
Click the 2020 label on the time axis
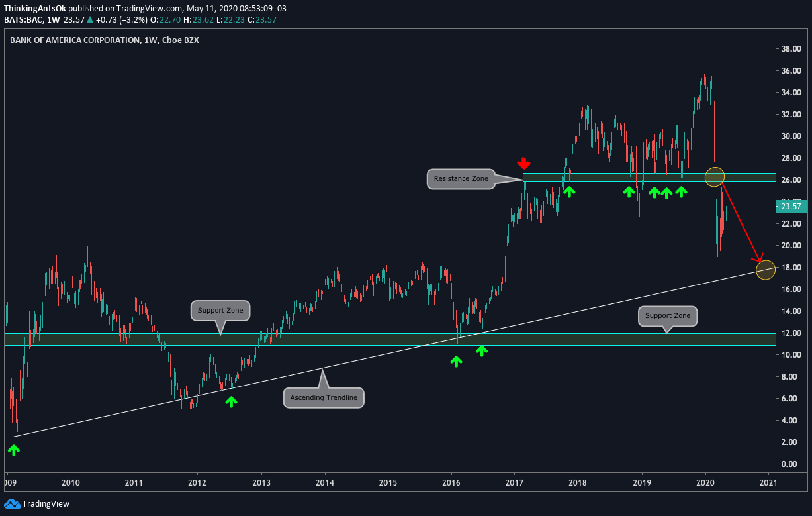click(705, 482)
